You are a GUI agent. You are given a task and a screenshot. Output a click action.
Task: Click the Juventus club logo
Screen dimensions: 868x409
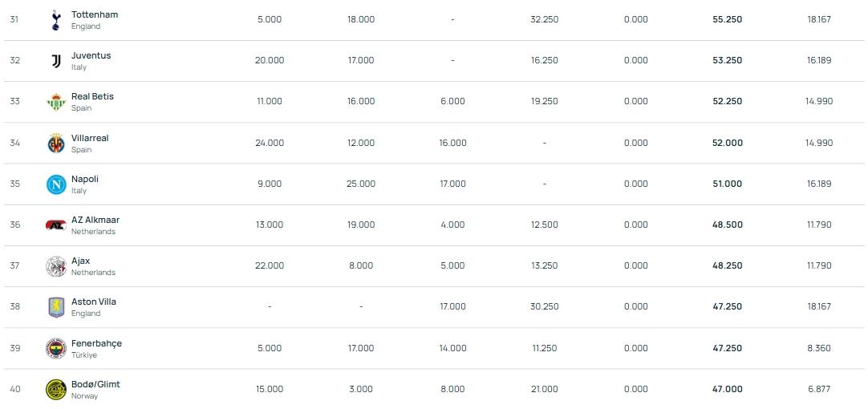pyautogui.click(x=55, y=61)
